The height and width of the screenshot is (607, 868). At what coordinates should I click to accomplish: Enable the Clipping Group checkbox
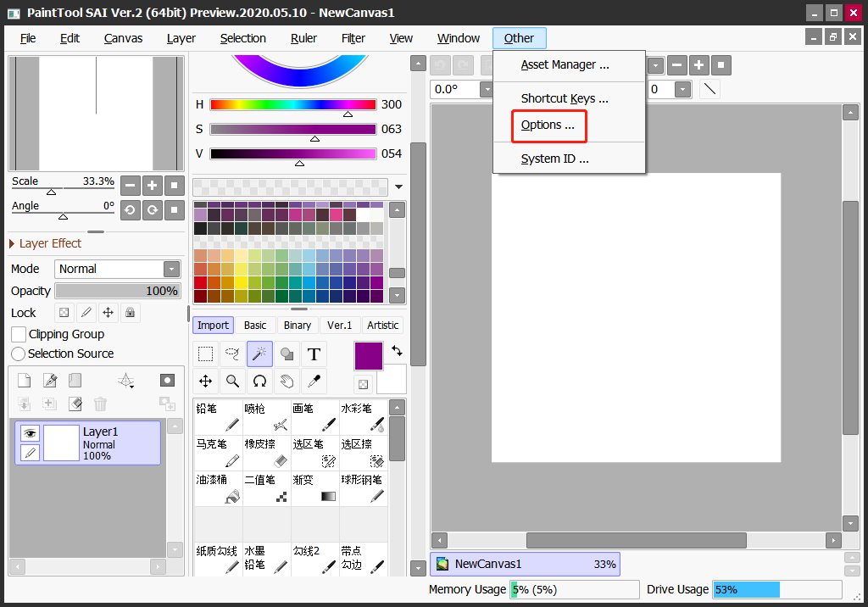click(x=19, y=335)
